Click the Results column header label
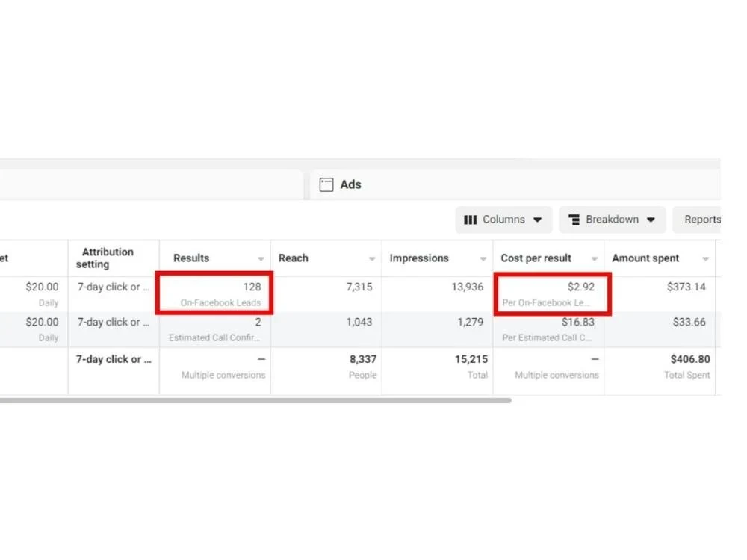 point(191,258)
